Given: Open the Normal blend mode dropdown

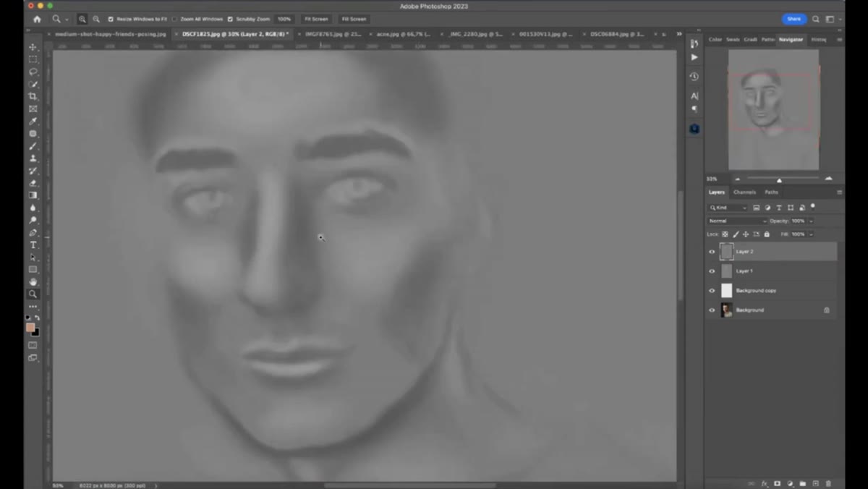Looking at the screenshot, I should [x=737, y=221].
